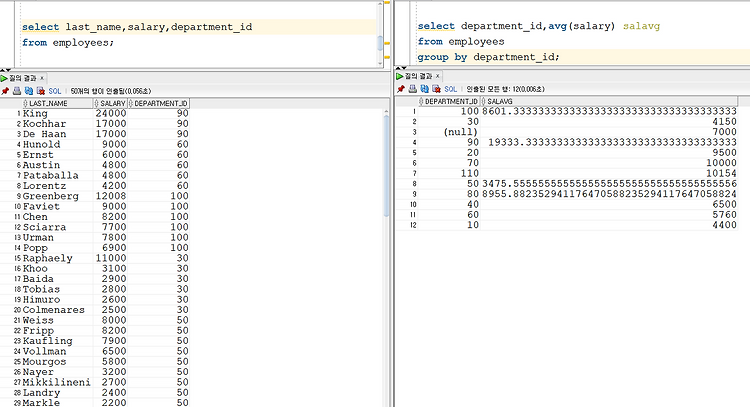This screenshot has height=407, width=750.
Task: Select the 4150 average salary cell
Action: point(609,122)
